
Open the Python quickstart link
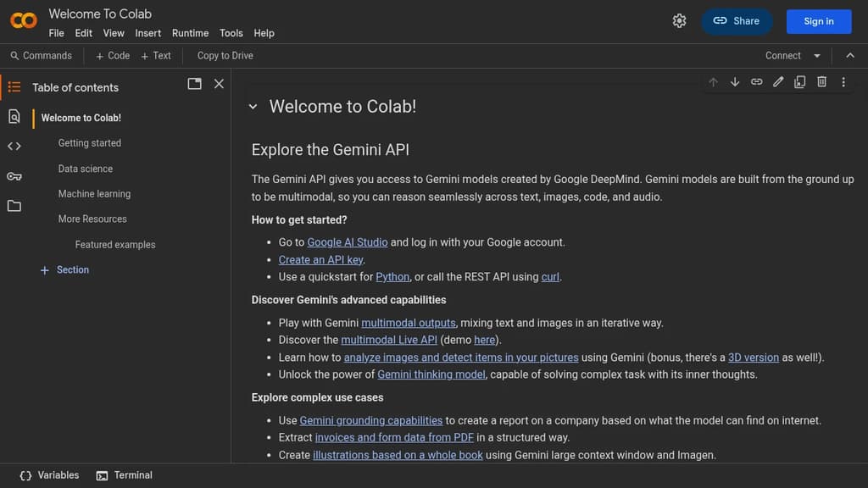392,277
